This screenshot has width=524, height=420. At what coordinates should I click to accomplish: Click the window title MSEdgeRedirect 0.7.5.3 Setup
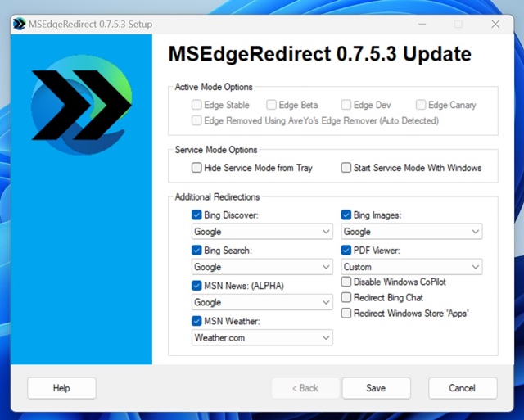(90, 25)
